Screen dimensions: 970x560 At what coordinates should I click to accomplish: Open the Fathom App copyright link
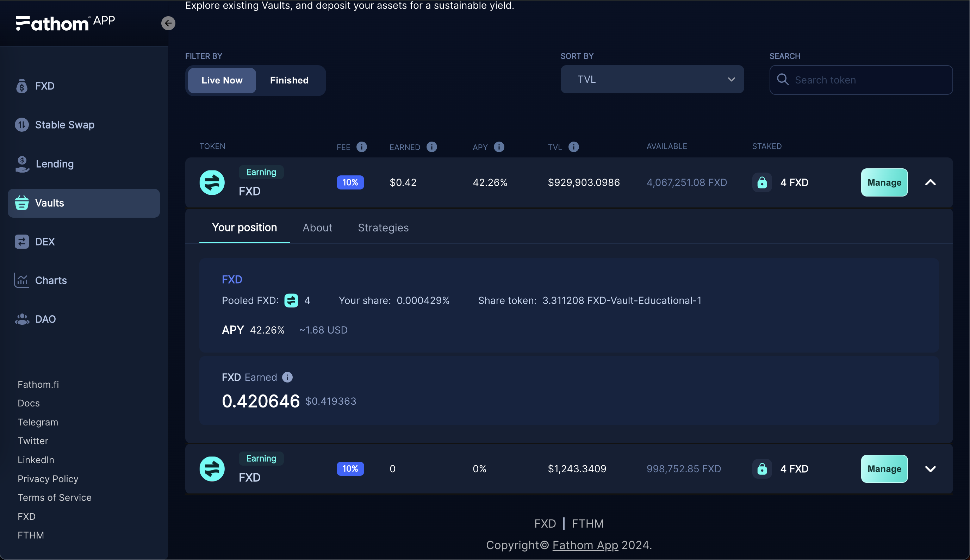point(585,545)
